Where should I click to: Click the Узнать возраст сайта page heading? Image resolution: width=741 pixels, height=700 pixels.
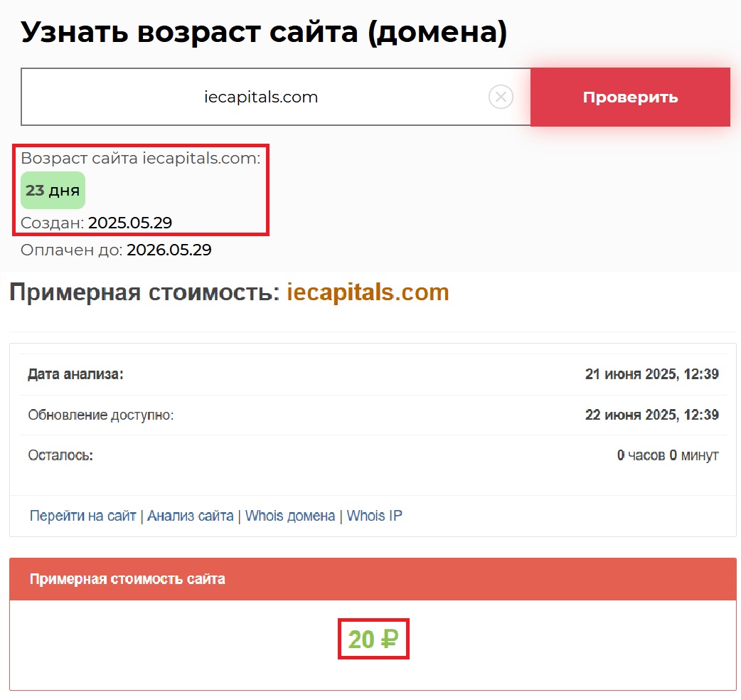tap(264, 32)
